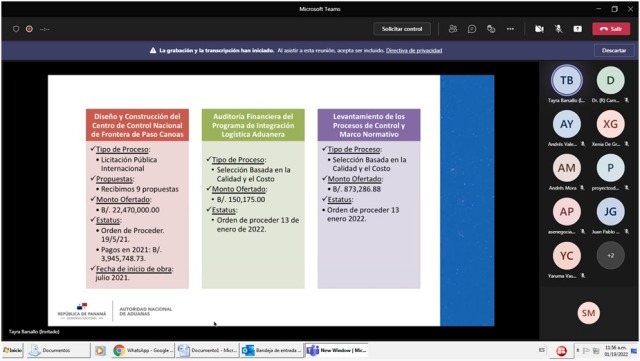
Task: Toggle the camera on or off
Action: click(x=539, y=29)
